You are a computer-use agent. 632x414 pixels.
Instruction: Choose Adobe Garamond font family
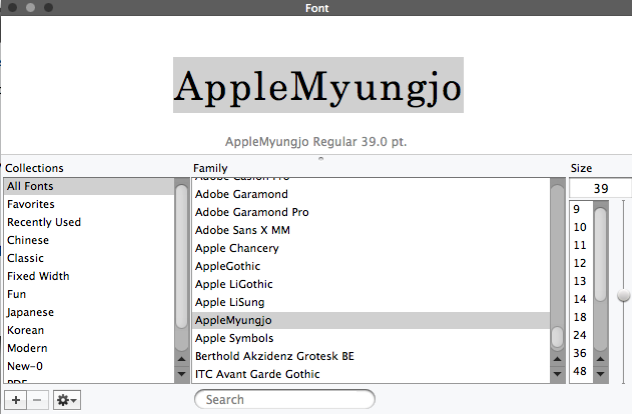pyautogui.click(x=371, y=194)
